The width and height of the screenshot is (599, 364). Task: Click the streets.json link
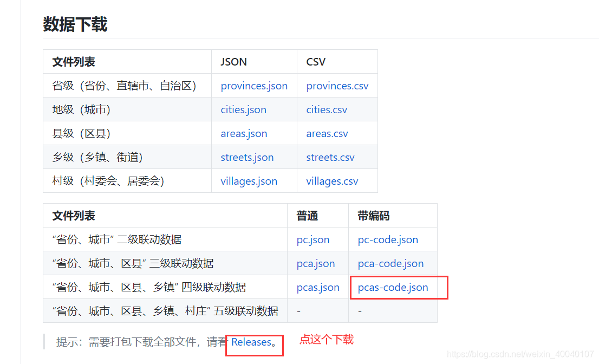(x=247, y=158)
